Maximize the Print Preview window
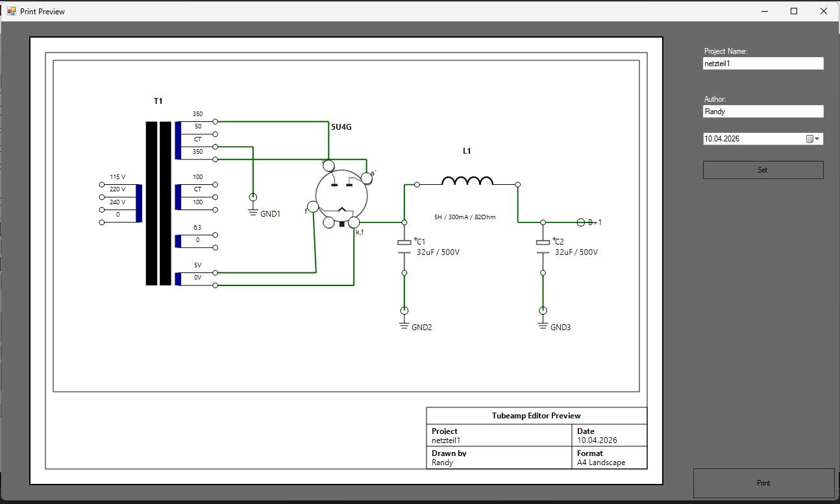 (793, 11)
